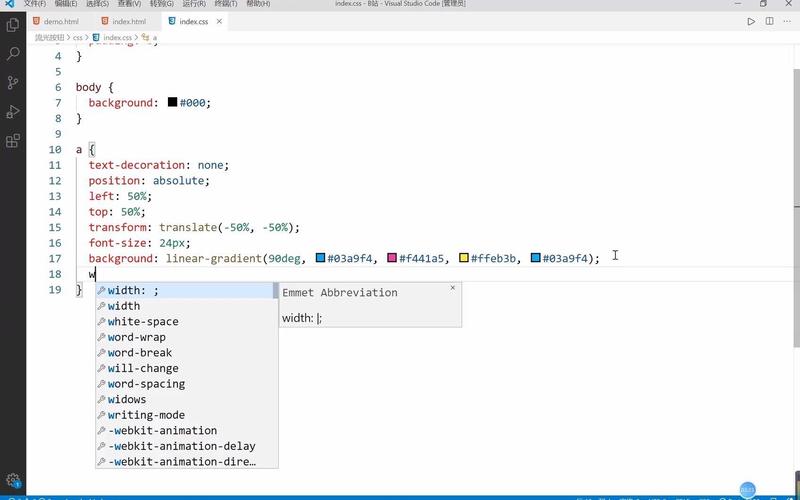Open the 终端(T) Terminal menu

pos(227,4)
